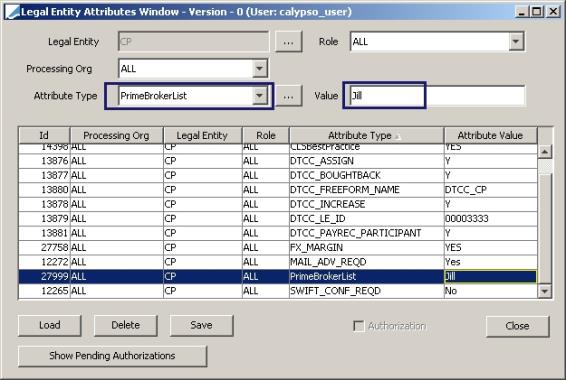Select the DTCC_INCREASE row

click(x=278, y=204)
